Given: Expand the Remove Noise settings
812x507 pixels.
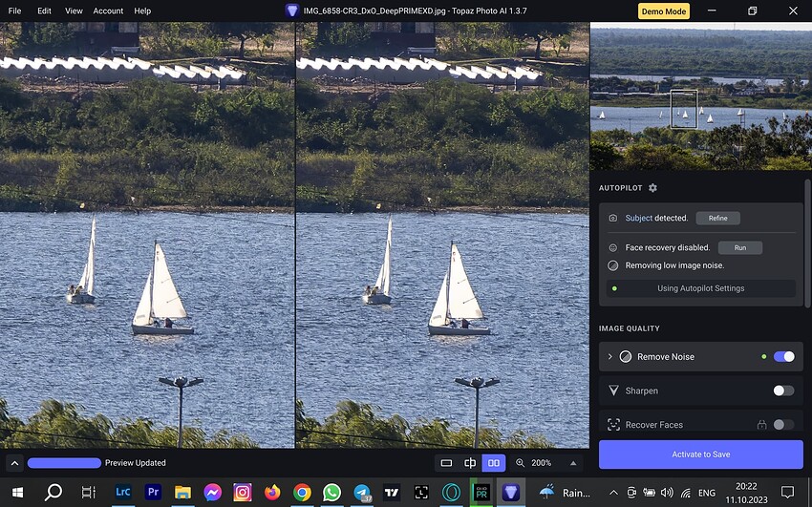Looking at the screenshot, I should click(x=609, y=356).
